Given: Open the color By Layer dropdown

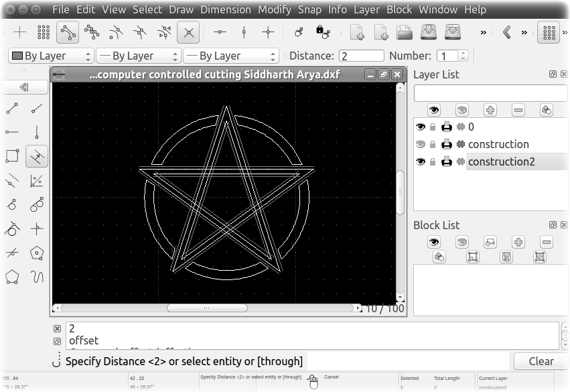Looking at the screenshot, I should pos(51,56).
